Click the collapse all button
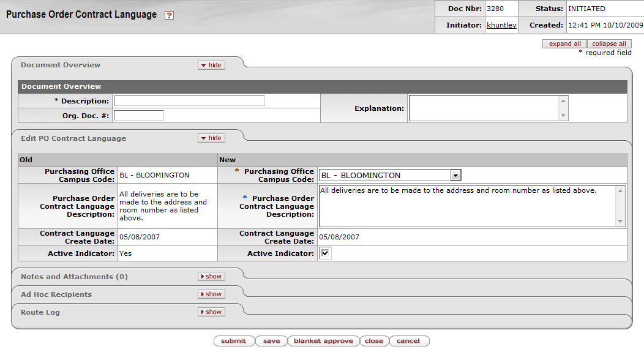The image size is (644, 352). (608, 44)
